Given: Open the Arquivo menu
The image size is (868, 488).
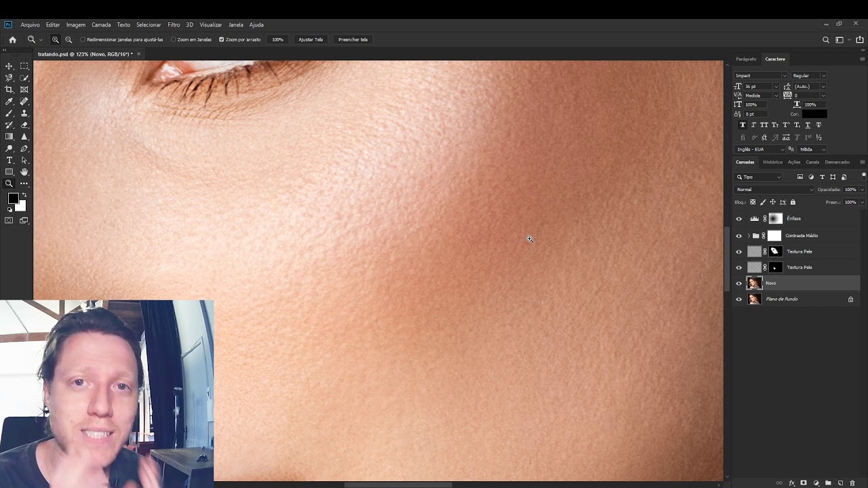Looking at the screenshot, I should [30, 25].
